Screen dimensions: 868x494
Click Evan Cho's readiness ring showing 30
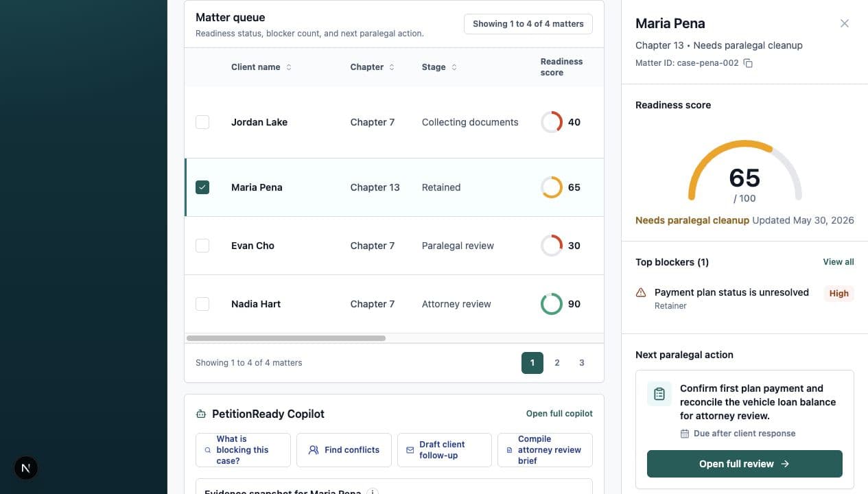(552, 246)
